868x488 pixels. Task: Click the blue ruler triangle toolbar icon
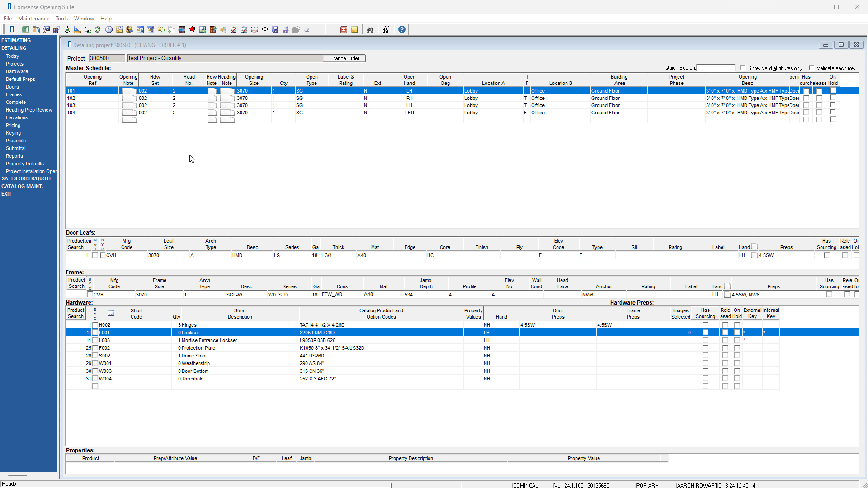point(77,29)
